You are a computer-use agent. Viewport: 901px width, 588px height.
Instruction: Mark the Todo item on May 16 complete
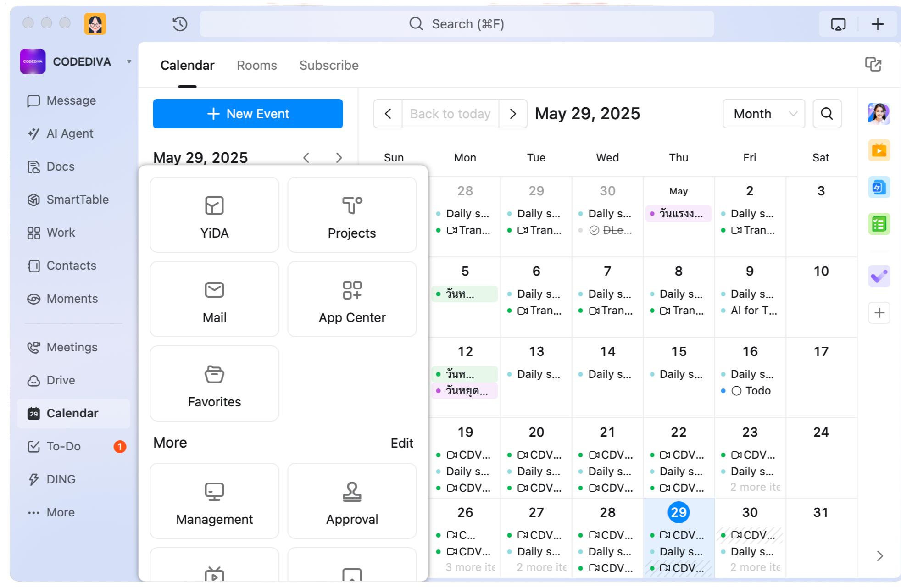[x=736, y=391]
